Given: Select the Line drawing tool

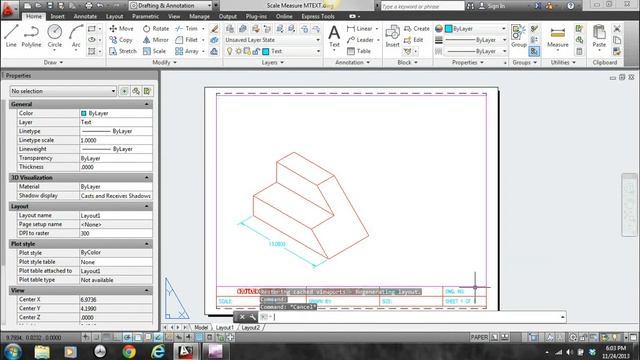Looking at the screenshot, I should (11, 36).
